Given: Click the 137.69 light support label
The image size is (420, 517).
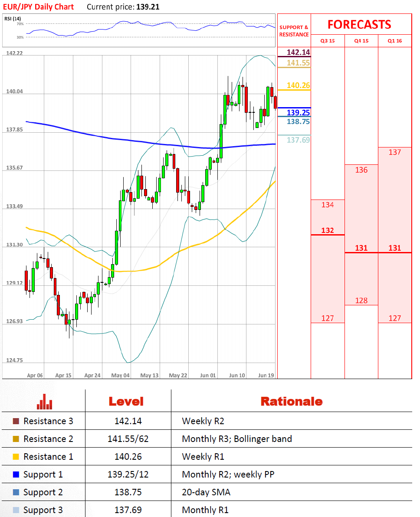Looking at the screenshot, I should pyautogui.click(x=298, y=140).
